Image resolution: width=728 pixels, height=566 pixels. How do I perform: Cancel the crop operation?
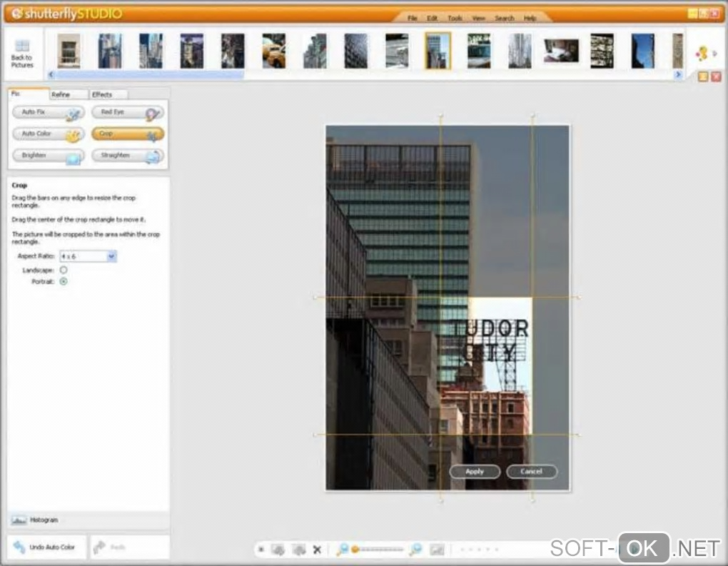click(x=532, y=472)
